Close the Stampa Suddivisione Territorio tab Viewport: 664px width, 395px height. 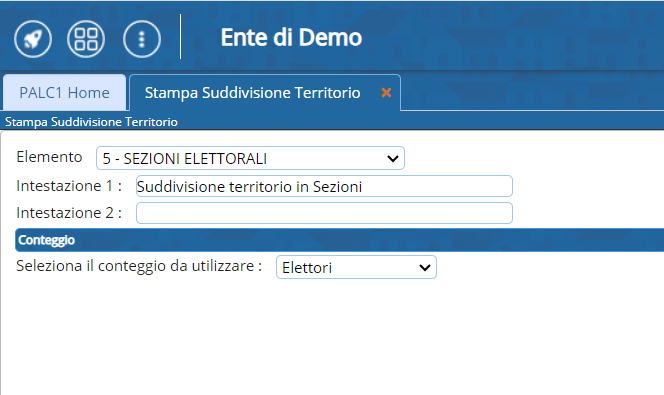tap(386, 92)
